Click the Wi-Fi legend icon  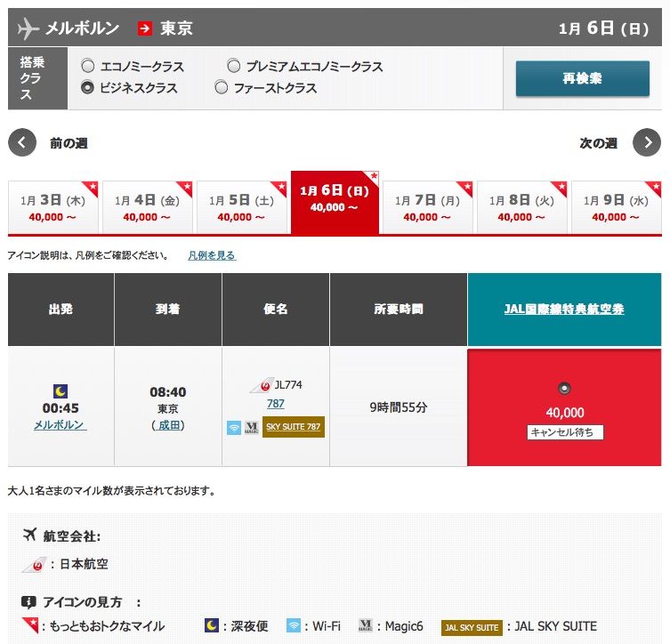[x=294, y=625]
